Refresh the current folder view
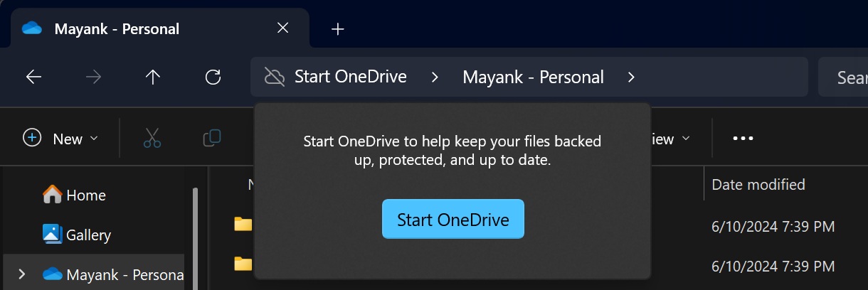This screenshot has height=290, width=868. [213, 77]
